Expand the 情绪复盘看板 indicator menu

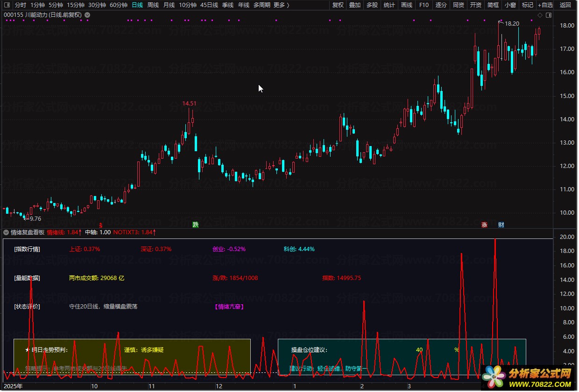(x=6, y=232)
